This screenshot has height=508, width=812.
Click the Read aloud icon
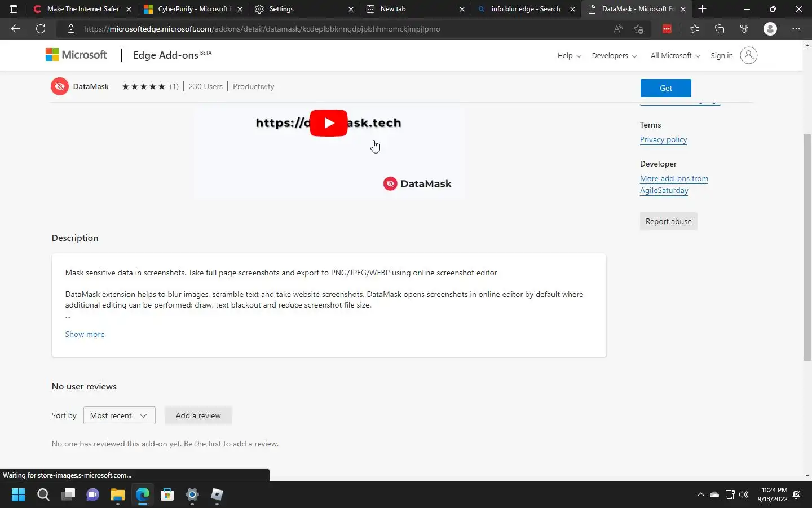pos(618,29)
